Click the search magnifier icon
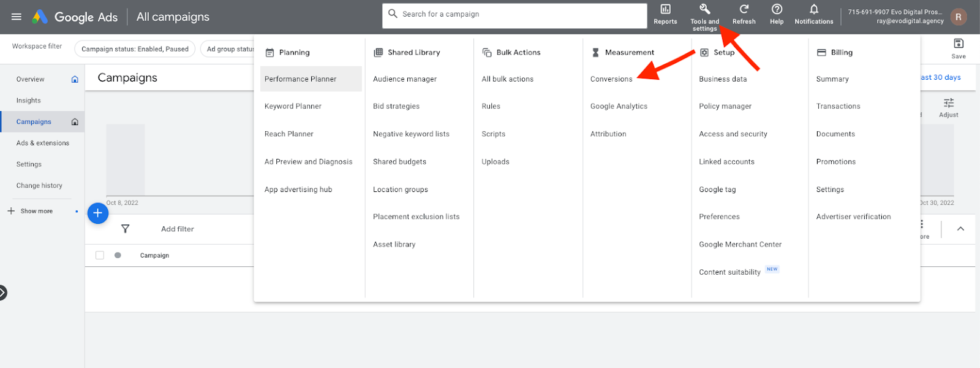980x368 pixels. click(x=393, y=13)
